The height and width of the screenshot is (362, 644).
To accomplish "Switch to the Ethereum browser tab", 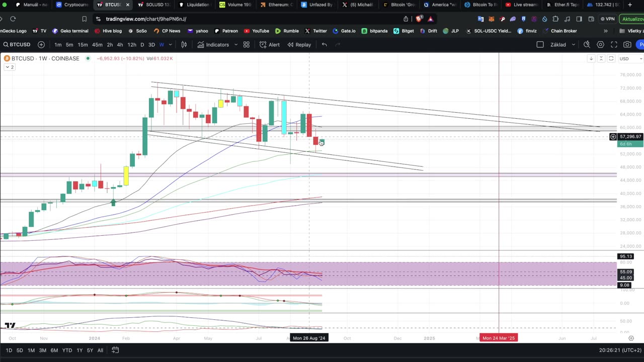I will coord(277,5).
